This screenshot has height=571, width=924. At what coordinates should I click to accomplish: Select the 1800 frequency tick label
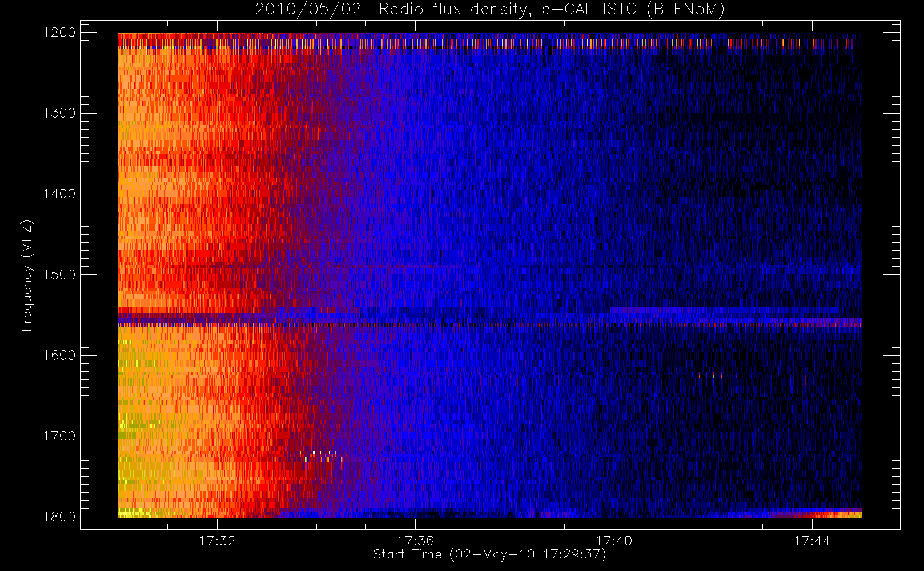(x=59, y=517)
